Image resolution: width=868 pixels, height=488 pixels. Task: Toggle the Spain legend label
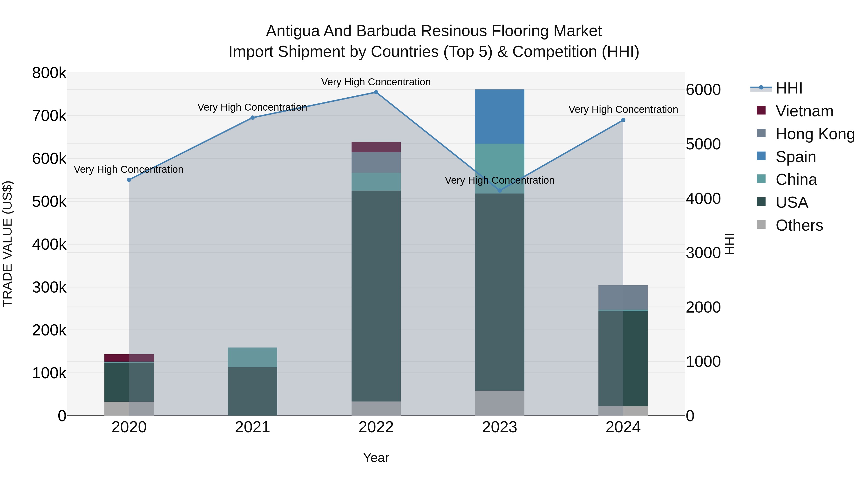796,157
